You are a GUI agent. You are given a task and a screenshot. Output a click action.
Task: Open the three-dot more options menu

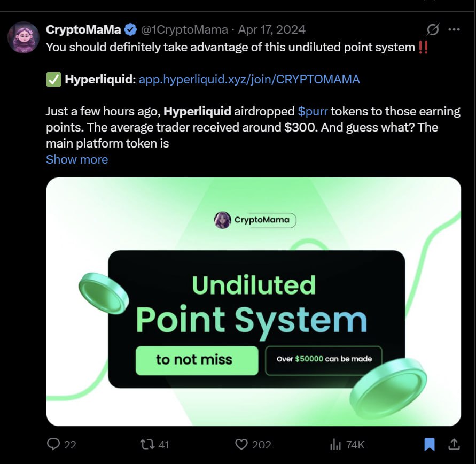(454, 29)
